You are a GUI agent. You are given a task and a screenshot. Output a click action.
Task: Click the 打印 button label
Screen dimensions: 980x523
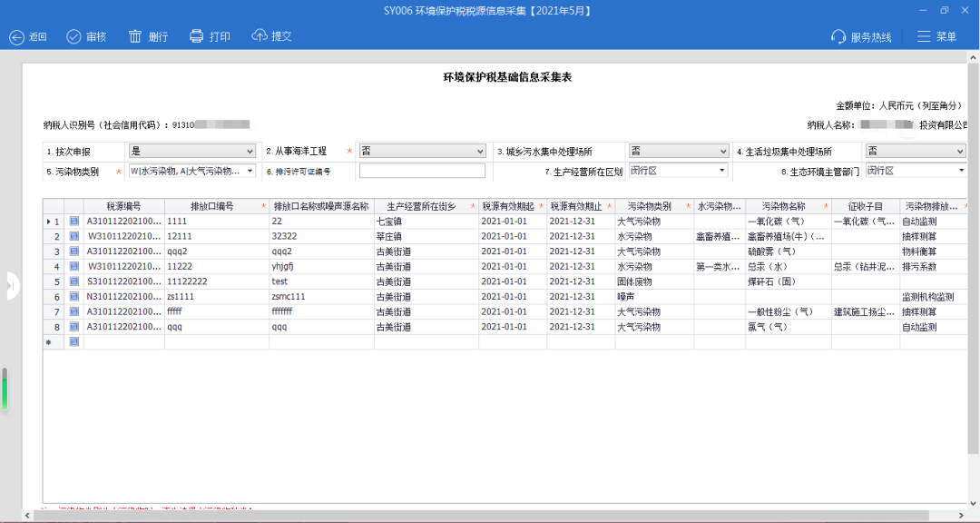click(220, 37)
